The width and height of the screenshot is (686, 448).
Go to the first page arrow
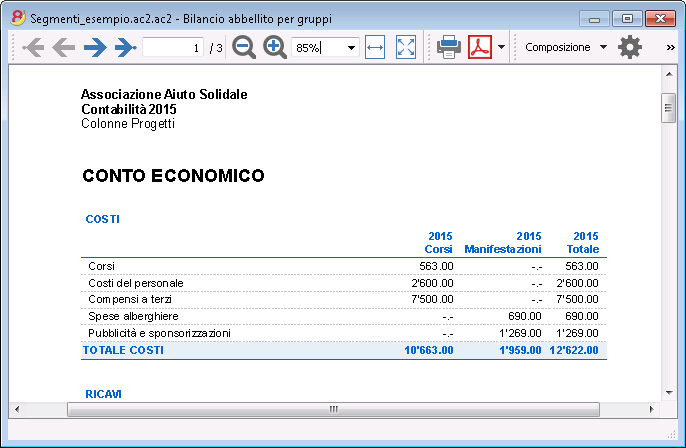click(x=33, y=47)
